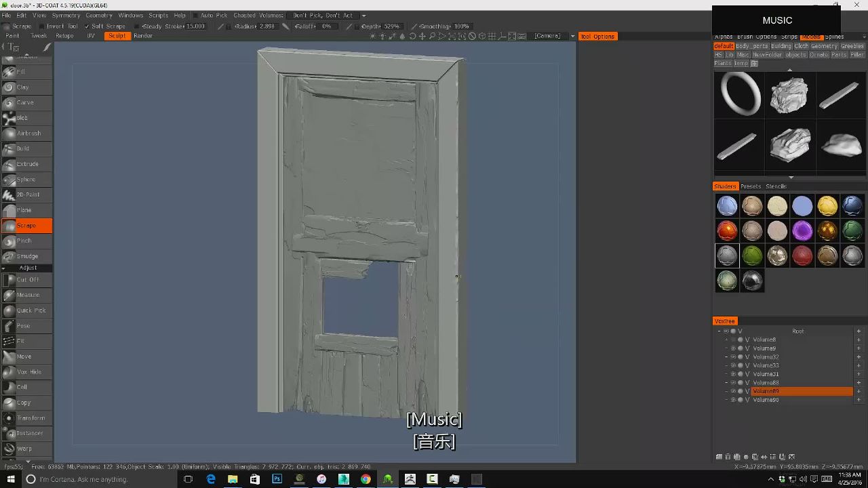Choose the Copy tool

(26, 403)
